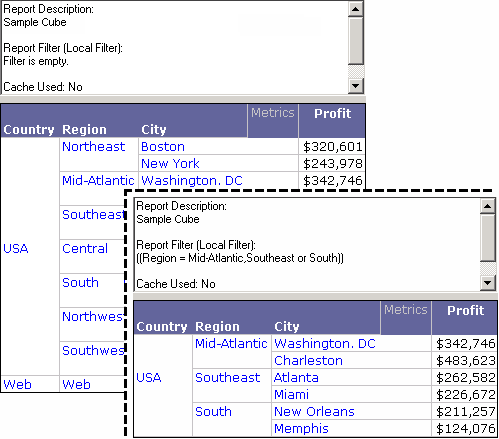The width and height of the screenshot is (499, 439).
Task: Select USA country in the filtered report
Action: point(149,378)
